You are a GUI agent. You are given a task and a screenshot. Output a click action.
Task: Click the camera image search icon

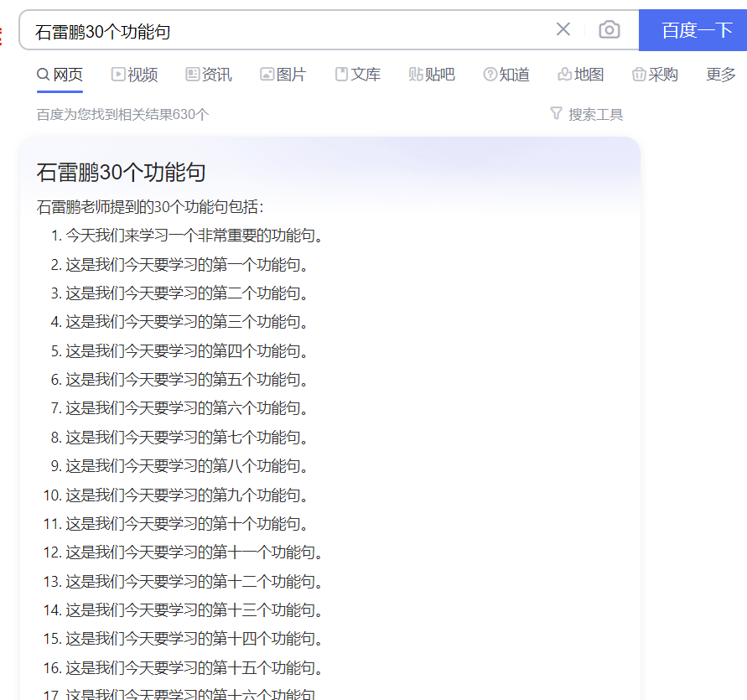click(610, 30)
